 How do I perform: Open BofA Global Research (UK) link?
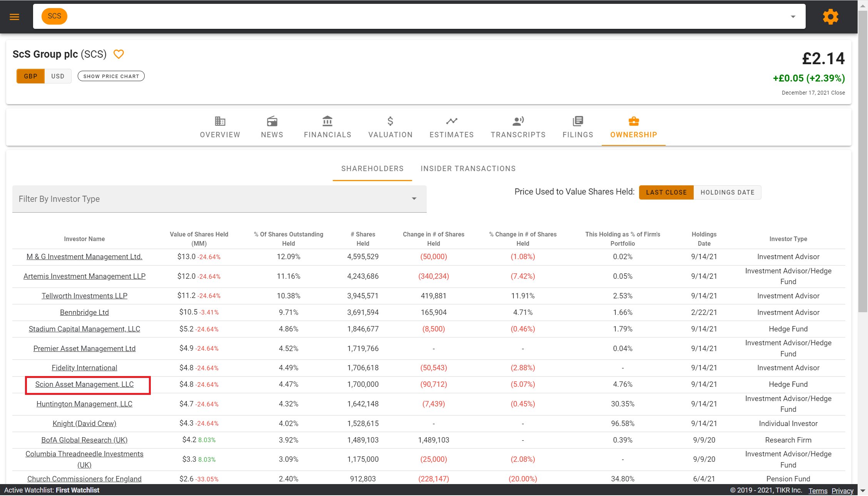[84, 440]
